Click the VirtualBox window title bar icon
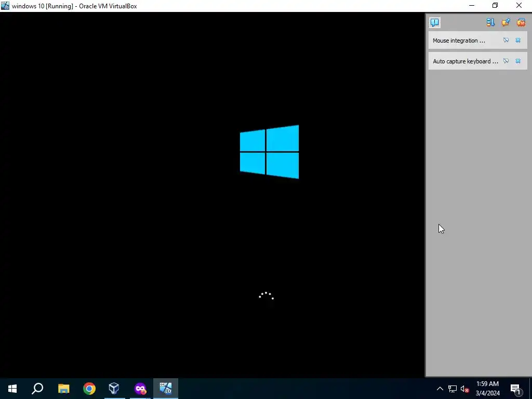The height and width of the screenshot is (399, 532). (5, 6)
